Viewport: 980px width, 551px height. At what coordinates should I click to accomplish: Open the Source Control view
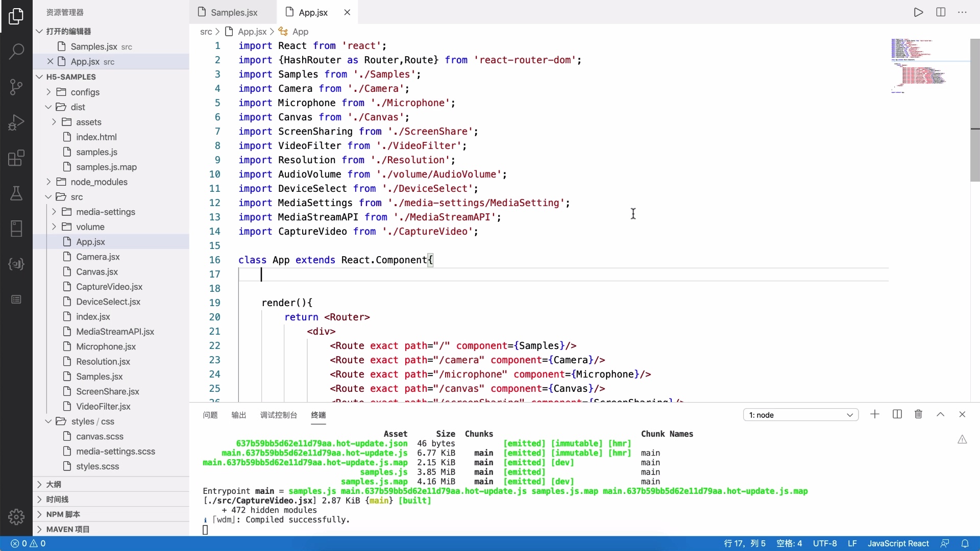[16, 87]
